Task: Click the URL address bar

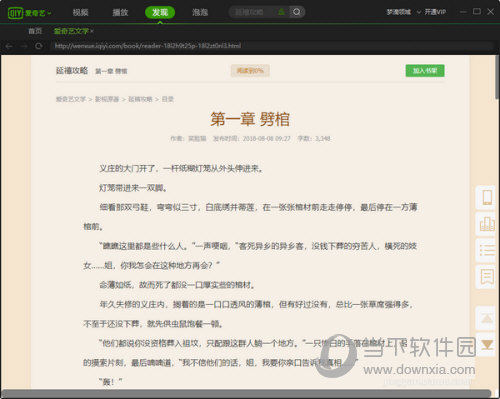Action: click(x=272, y=46)
